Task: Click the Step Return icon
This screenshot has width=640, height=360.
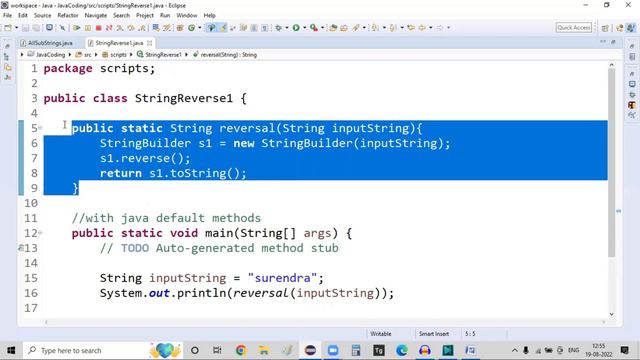Action: coord(142,28)
